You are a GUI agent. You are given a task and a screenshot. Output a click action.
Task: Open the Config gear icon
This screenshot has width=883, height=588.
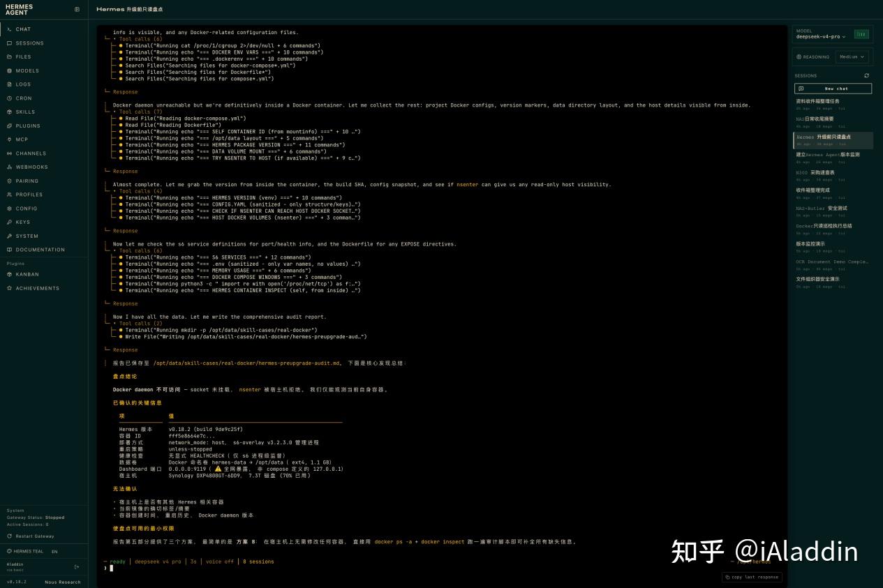point(9,209)
